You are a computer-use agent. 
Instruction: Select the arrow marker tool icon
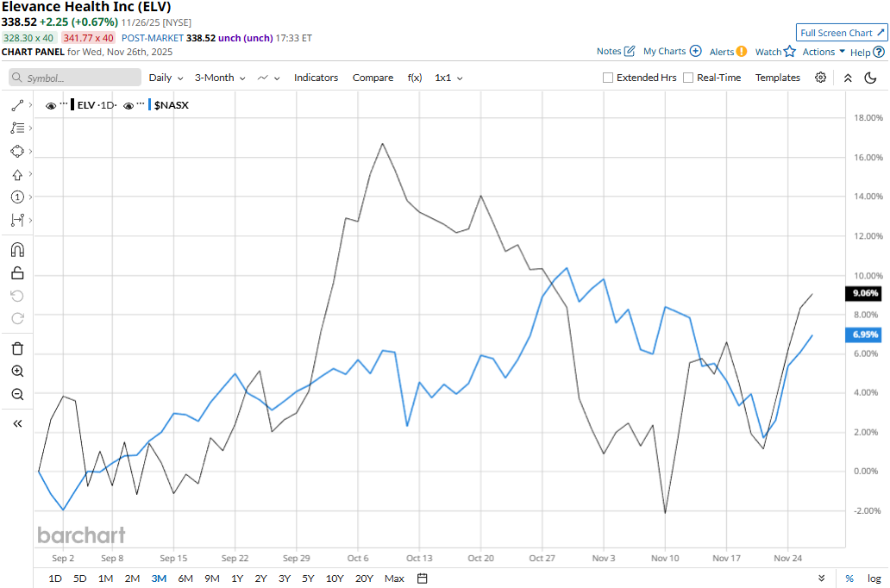17,174
